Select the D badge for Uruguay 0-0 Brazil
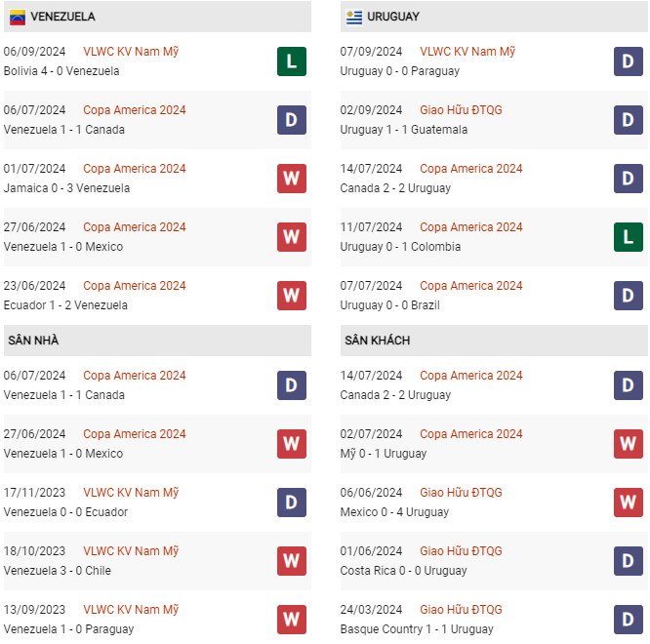The height and width of the screenshot is (644, 650). tap(629, 296)
